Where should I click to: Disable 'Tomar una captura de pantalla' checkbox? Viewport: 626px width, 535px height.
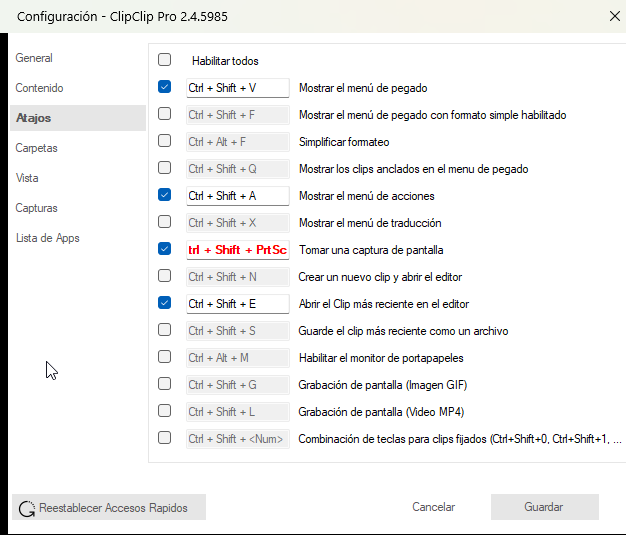(165, 249)
